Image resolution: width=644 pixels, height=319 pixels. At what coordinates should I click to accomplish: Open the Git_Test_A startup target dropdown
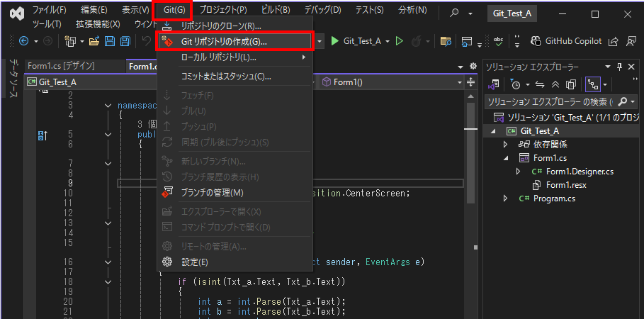click(x=387, y=41)
